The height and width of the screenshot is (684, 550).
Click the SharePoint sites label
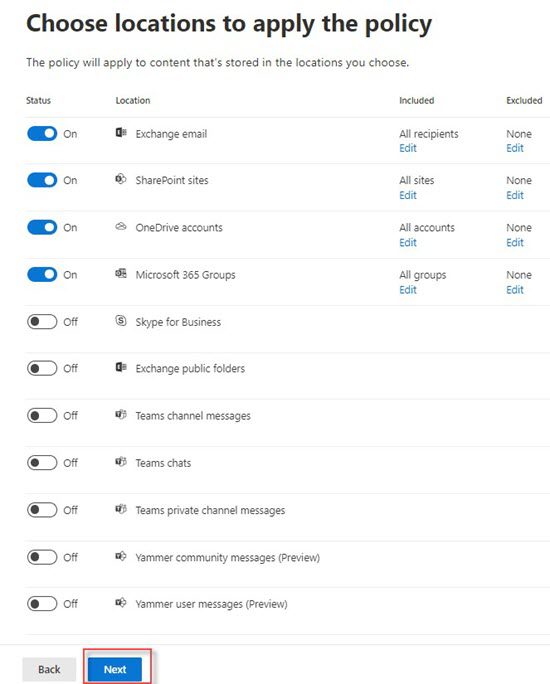[172, 180]
